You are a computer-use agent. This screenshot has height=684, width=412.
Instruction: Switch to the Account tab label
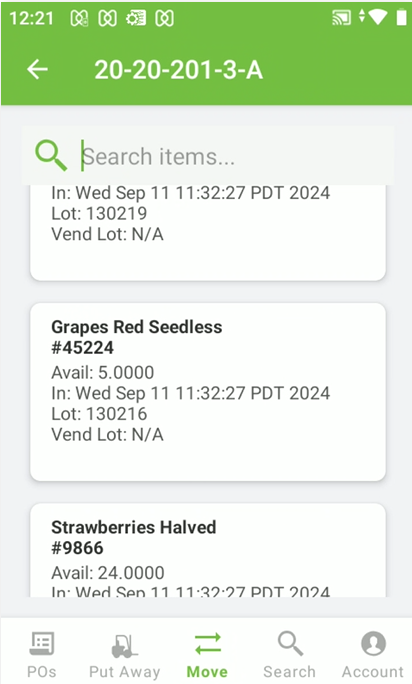373,672
